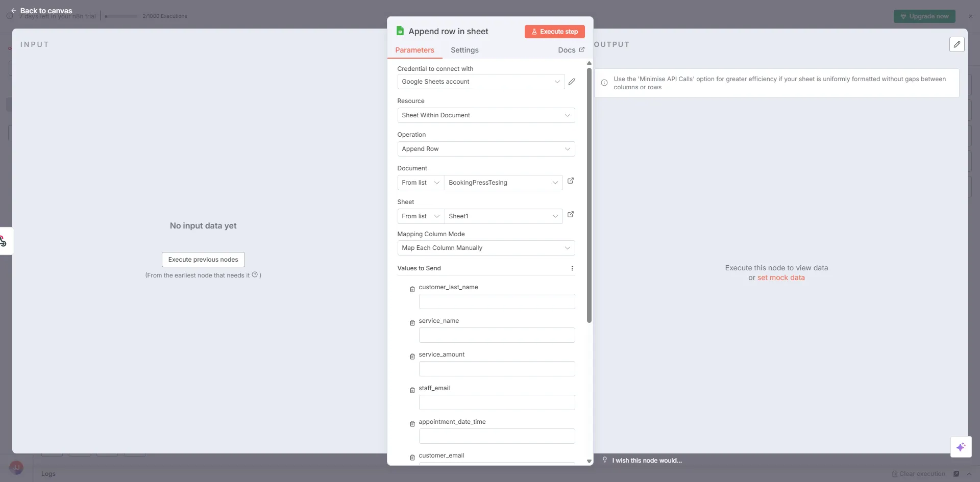980x482 pixels.
Task: Switch to the Parameters tab
Action: click(414, 50)
